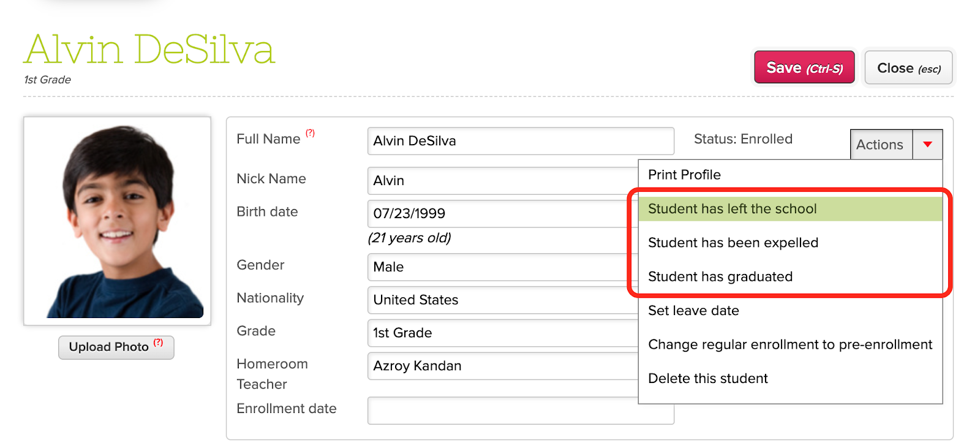Pick Student has graduated option
This screenshot has height=448, width=980.
(x=720, y=277)
